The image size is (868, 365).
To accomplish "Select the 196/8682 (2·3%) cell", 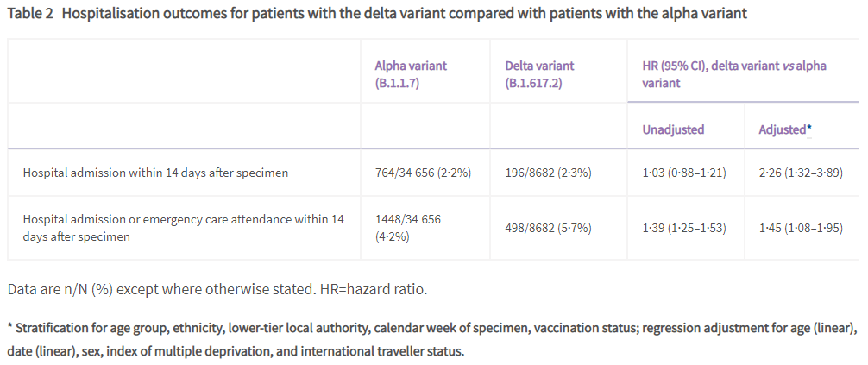I will point(548,173).
